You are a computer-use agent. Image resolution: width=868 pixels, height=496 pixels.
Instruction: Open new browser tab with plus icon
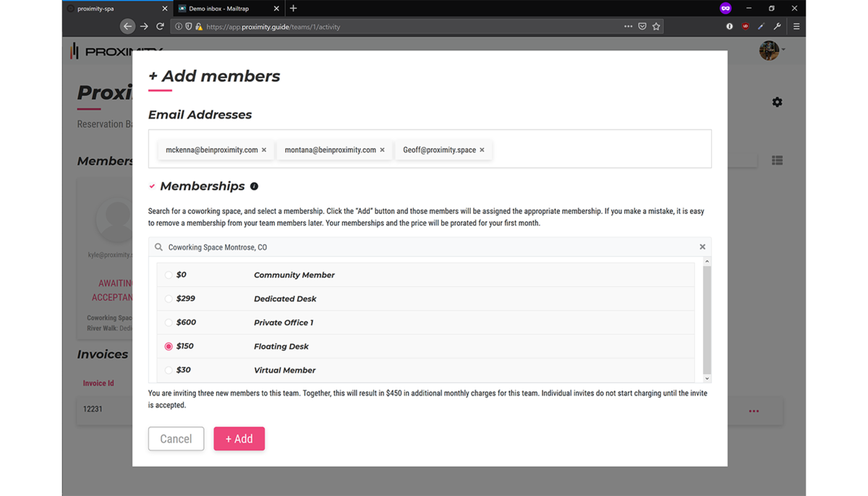coord(293,9)
